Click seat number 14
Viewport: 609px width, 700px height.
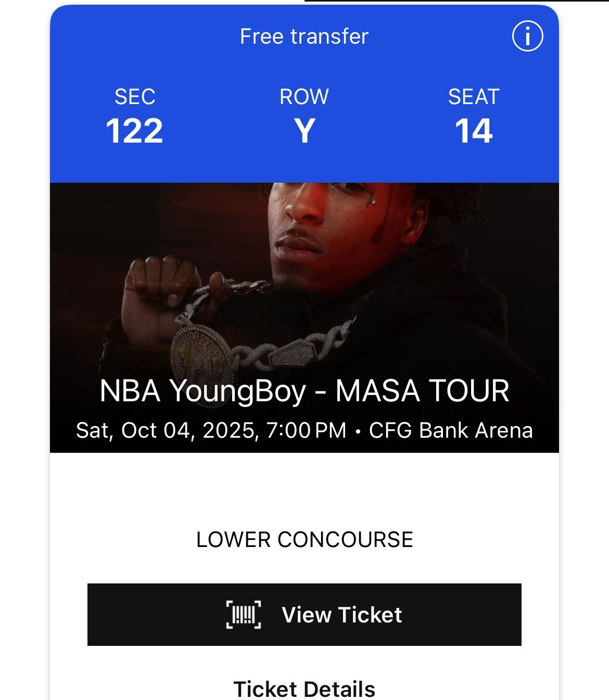click(474, 131)
